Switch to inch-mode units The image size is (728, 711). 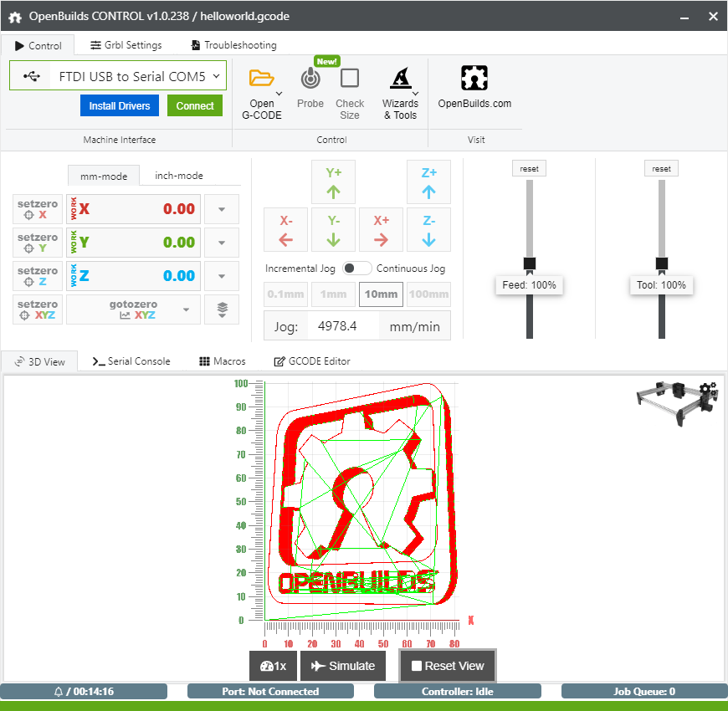click(179, 176)
